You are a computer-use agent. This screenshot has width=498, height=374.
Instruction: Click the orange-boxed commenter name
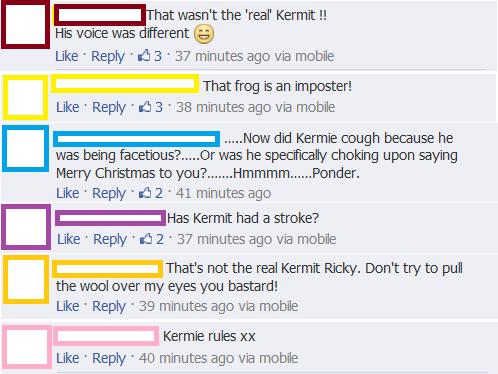tap(107, 269)
